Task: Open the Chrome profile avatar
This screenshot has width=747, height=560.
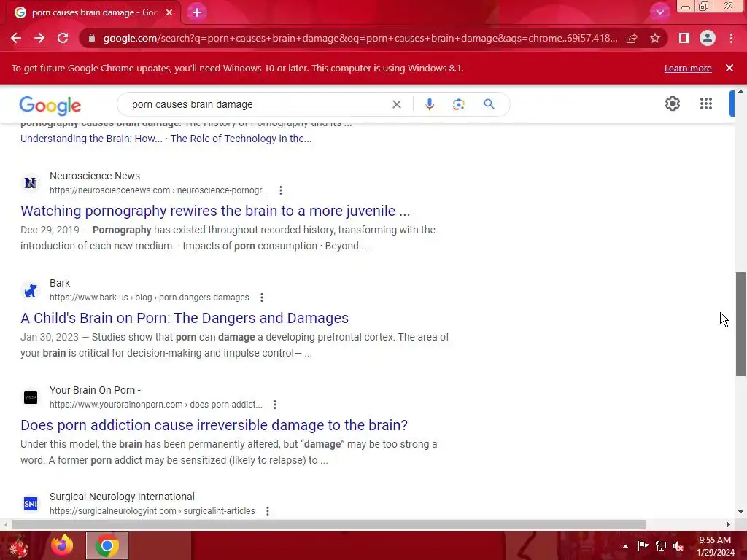Action: pyautogui.click(x=708, y=38)
